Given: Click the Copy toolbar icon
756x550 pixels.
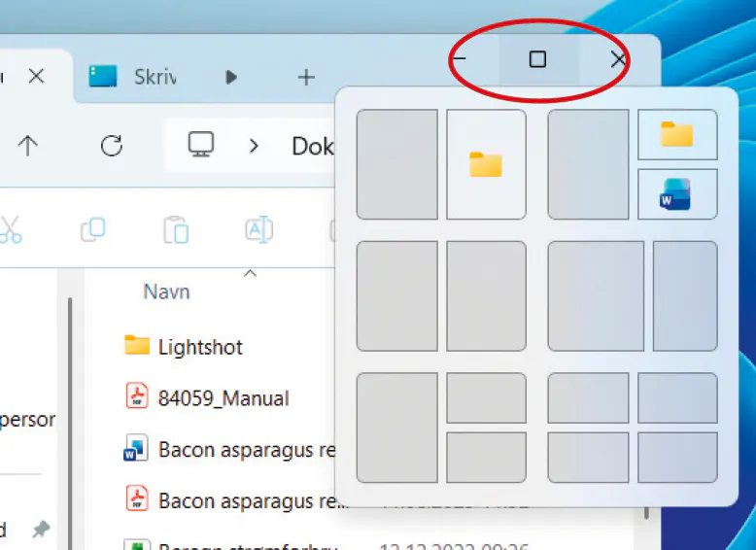Looking at the screenshot, I should click(93, 229).
